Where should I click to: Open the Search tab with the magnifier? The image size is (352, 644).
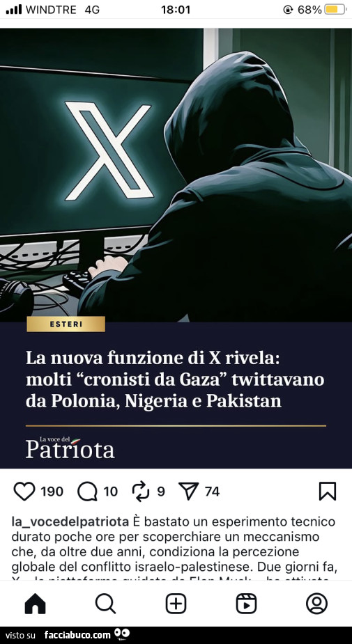[x=106, y=604]
